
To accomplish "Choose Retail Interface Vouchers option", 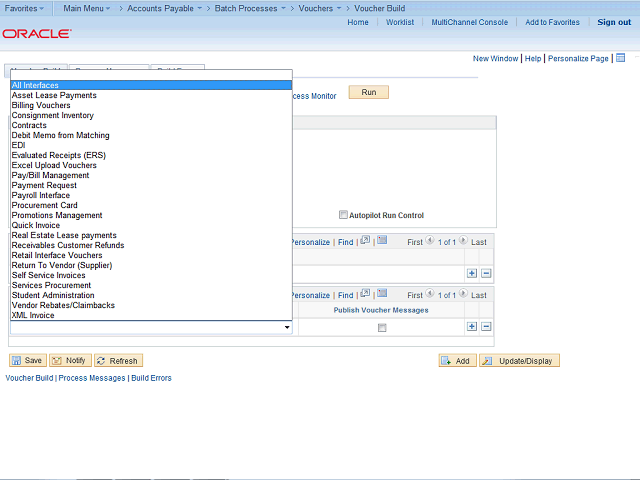I will [151, 255].
